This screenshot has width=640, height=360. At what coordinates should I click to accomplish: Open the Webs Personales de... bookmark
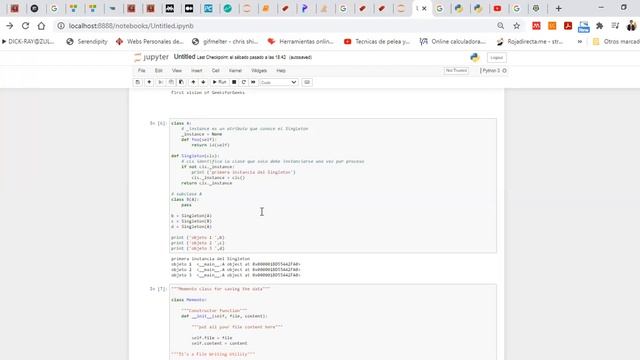(x=150, y=42)
